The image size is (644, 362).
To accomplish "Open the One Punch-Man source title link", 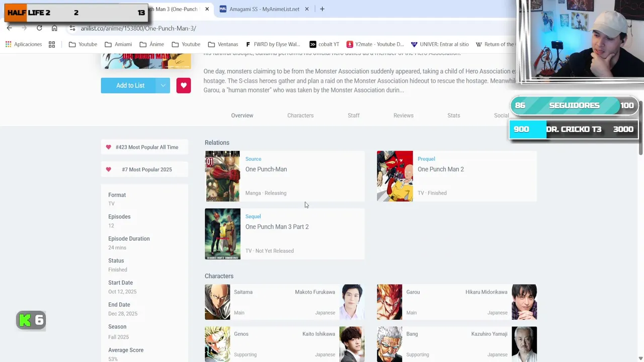I will (x=266, y=169).
